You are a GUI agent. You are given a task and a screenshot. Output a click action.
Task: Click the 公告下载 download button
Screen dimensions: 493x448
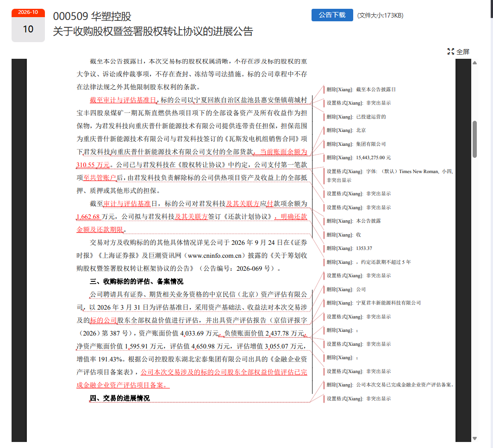tap(332, 15)
